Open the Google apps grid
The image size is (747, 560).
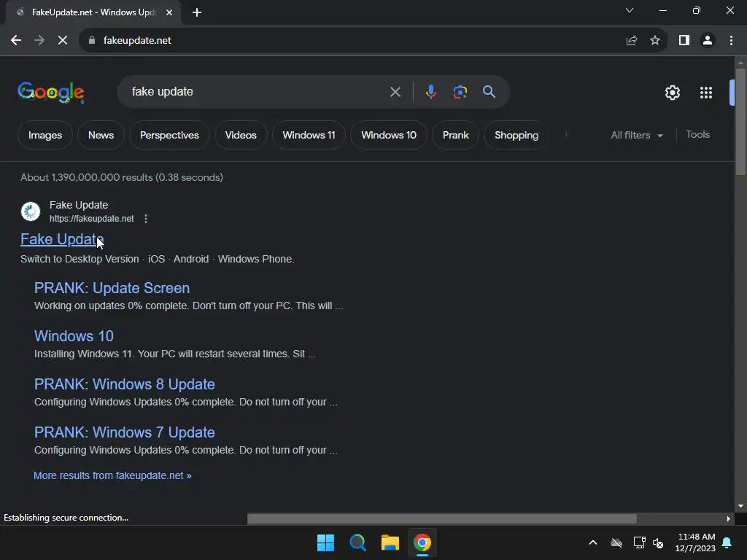[x=706, y=93]
